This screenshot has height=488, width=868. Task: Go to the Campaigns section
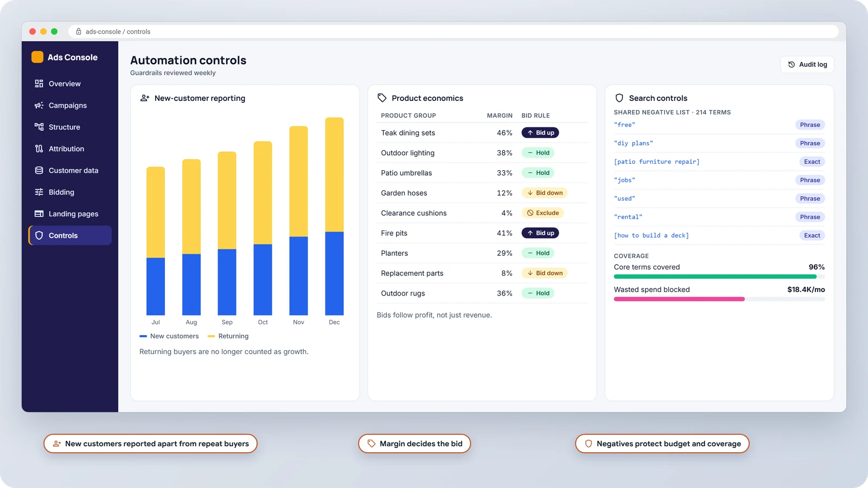[x=70, y=105]
